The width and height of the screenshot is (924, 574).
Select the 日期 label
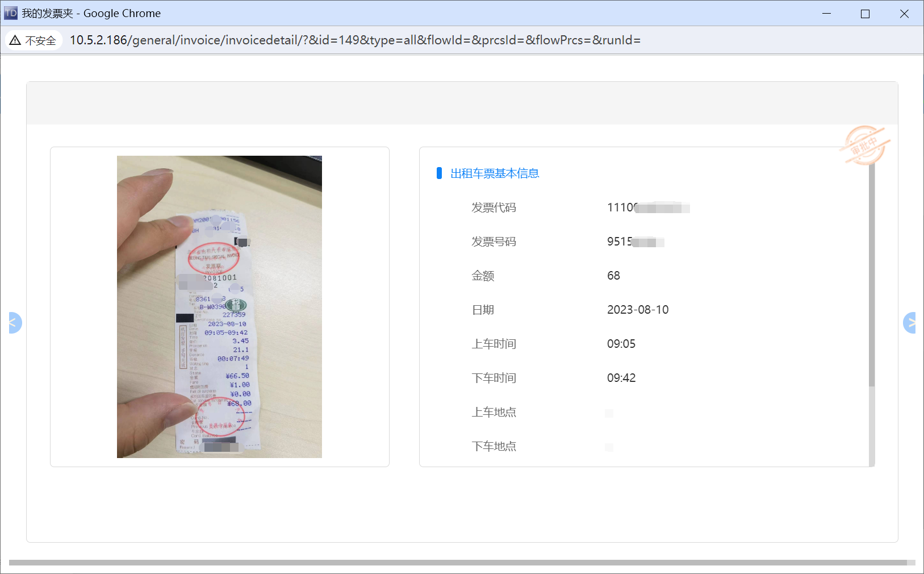point(483,310)
